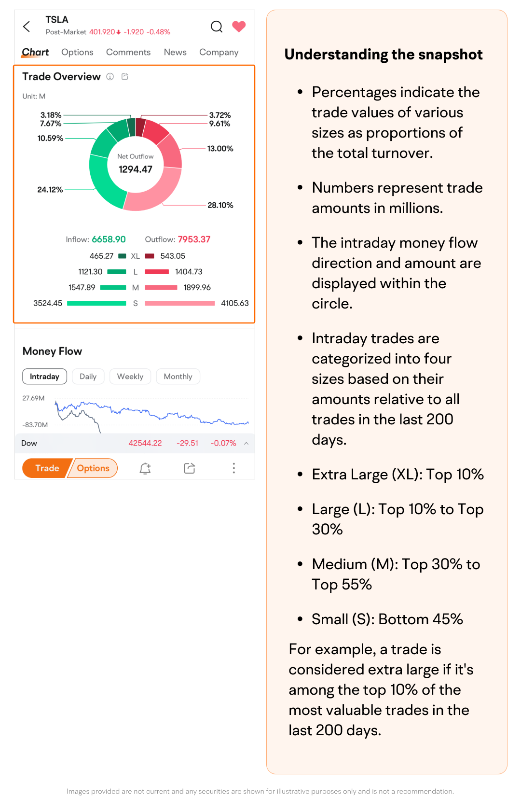Go to the News tab
The image size is (521, 812).
click(x=175, y=52)
